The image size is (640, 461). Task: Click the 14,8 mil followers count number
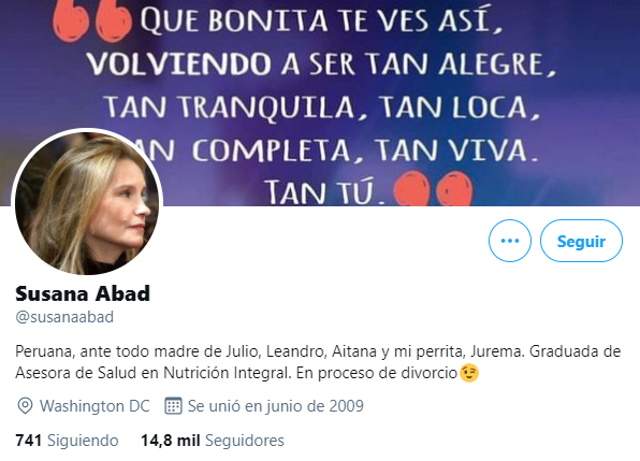coord(170,441)
